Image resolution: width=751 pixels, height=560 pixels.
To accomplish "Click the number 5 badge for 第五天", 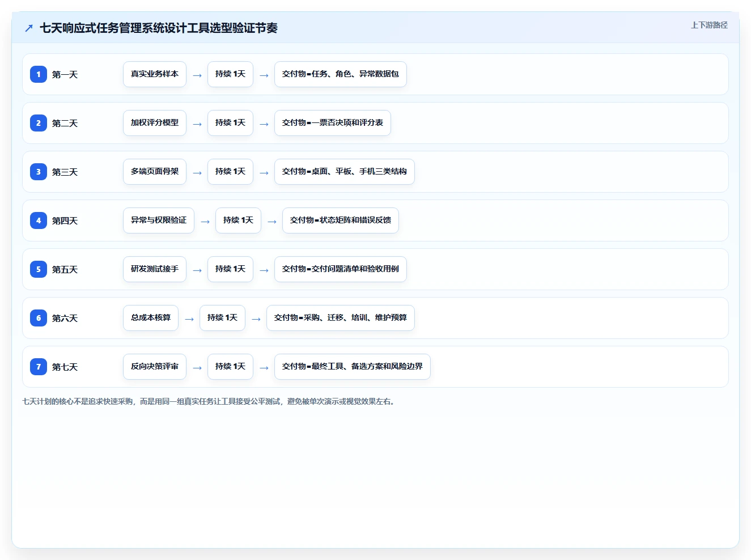I will pyautogui.click(x=39, y=269).
